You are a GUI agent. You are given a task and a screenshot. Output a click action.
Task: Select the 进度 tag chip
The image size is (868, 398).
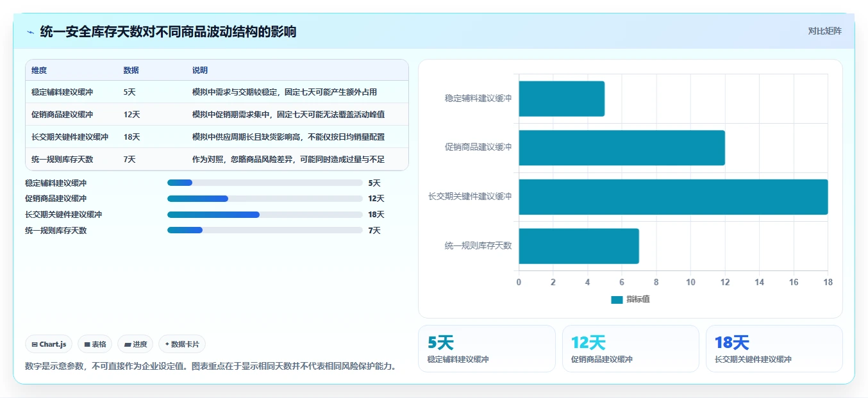point(135,344)
